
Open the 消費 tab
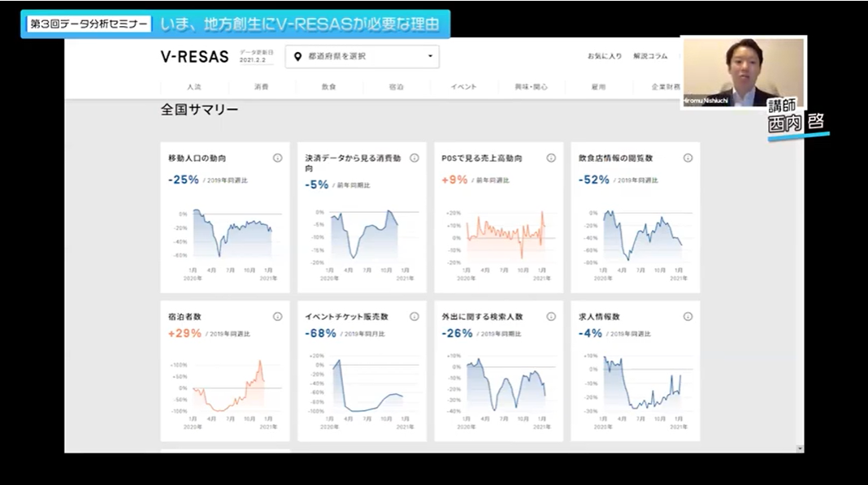[x=261, y=87]
